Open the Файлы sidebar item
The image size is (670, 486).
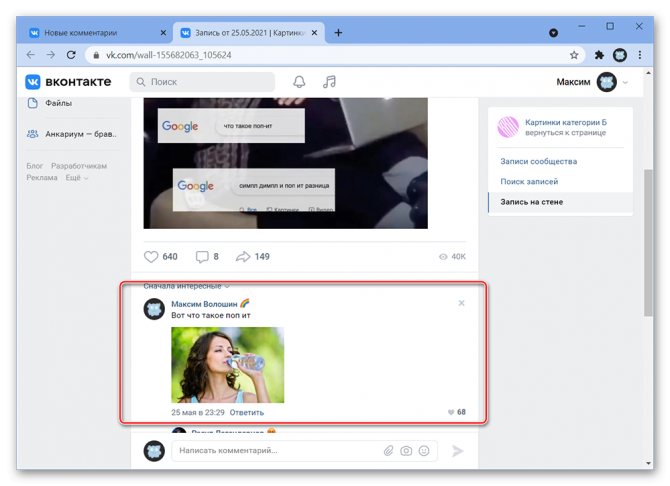59,103
